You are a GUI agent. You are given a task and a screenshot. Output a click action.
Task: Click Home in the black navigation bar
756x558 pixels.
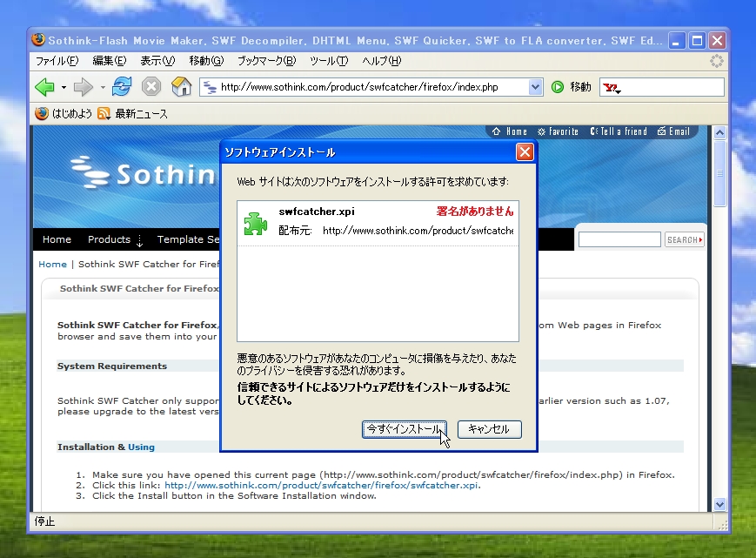click(57, 239)
